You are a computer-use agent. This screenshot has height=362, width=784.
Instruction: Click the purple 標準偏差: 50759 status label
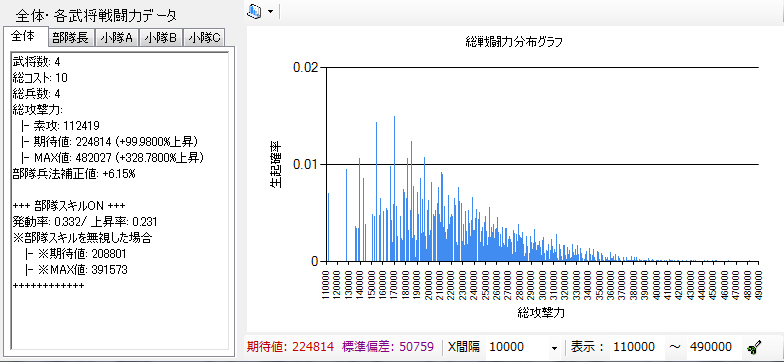(x=388, y=347)
